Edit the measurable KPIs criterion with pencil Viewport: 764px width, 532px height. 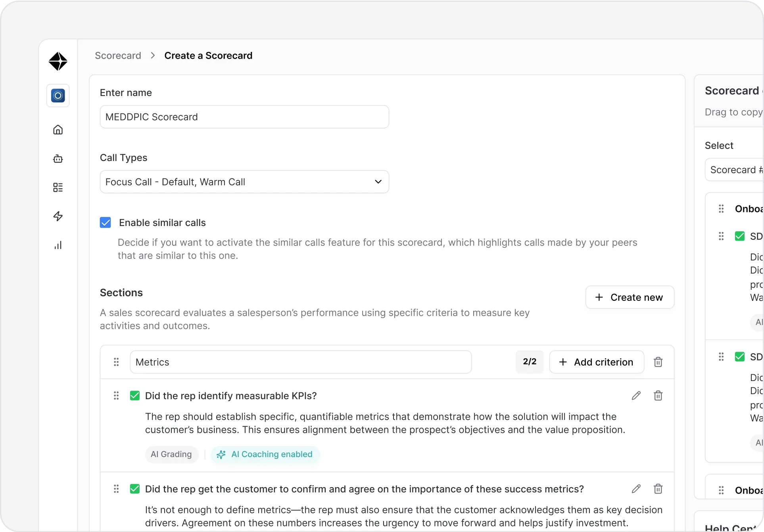click(636, 396)
